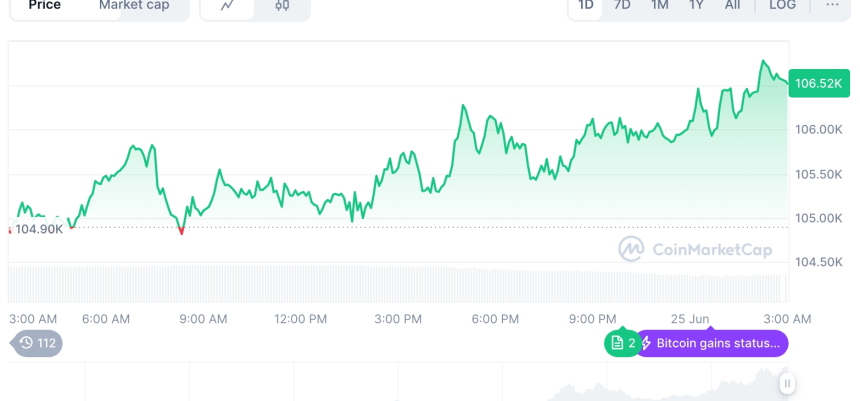Select the Market cap tab
Screen dimensions: 860x401
point(134,5)
